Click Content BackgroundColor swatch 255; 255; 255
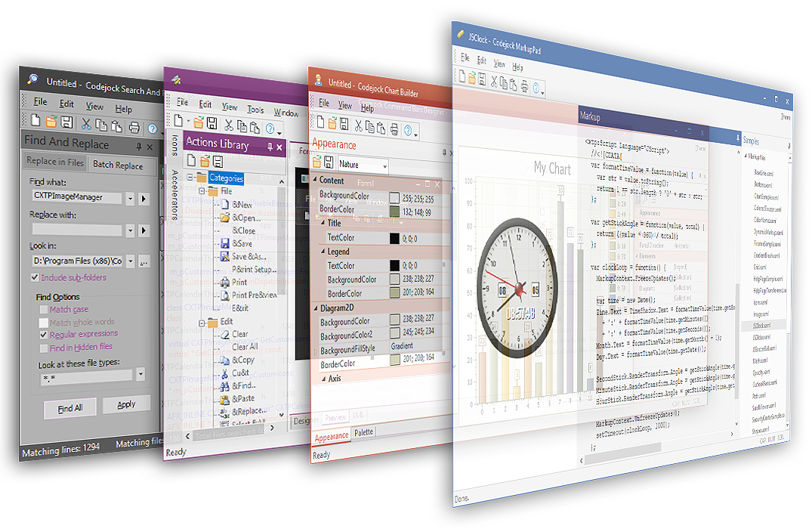The height and width of the screenshot is (529, 812). coord(394,198)
